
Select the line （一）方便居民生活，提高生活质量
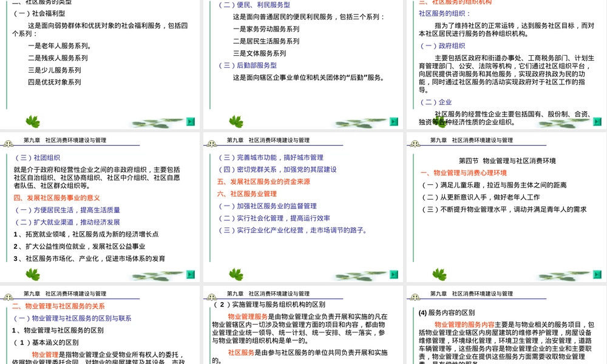67,210
